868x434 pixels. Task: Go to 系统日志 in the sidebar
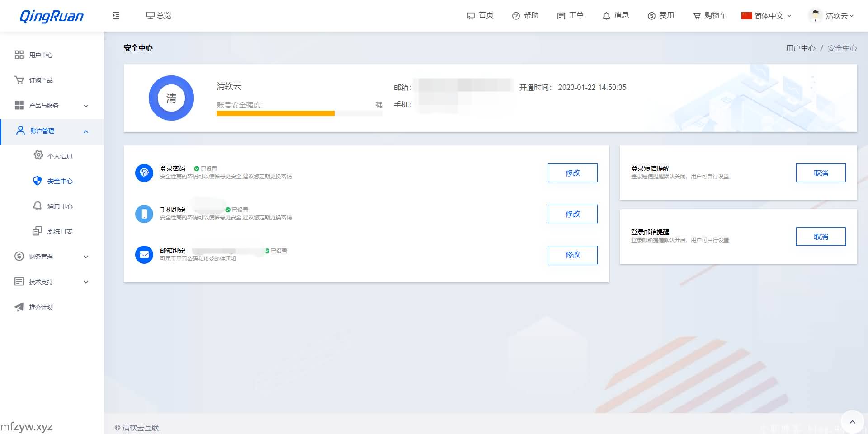60,231
